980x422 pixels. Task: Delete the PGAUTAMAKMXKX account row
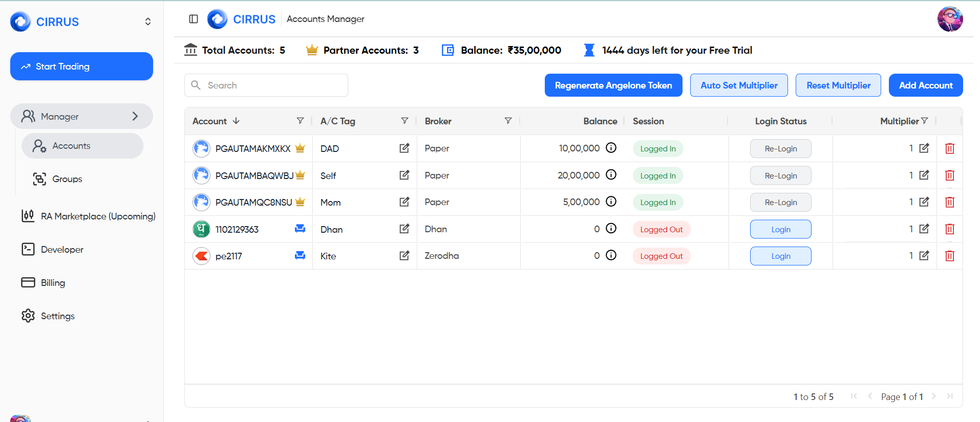pos(949,149)
